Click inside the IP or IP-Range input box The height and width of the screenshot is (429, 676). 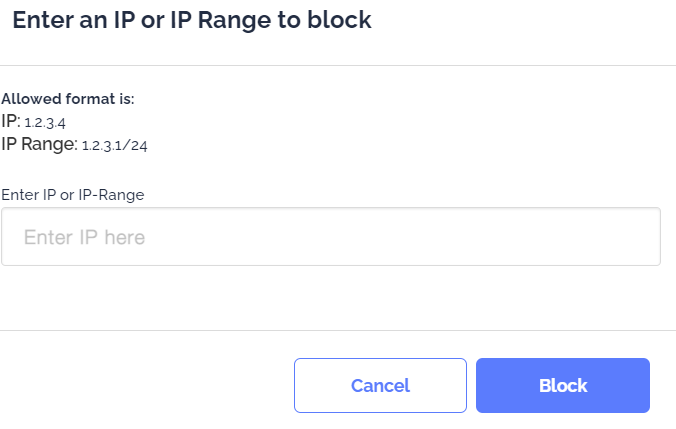[x=330, y=237]
